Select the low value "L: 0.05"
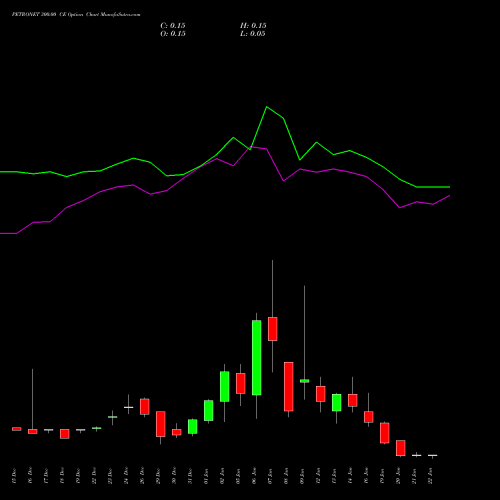This screenshot has width=500, height=500. coord(253,34)
